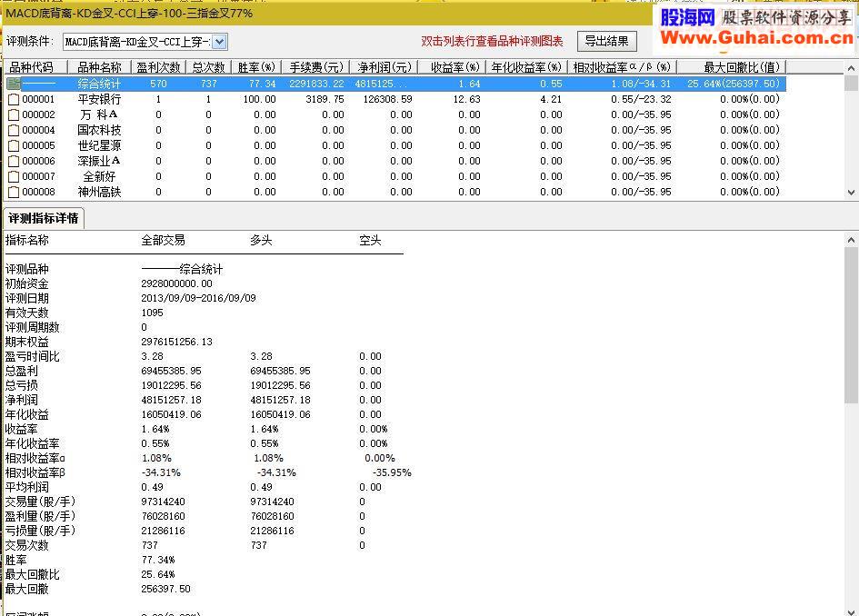Click the details panel scrollbar thumb
The height and width of the screenshot is (616, 859).
click(x=851, y=326)
